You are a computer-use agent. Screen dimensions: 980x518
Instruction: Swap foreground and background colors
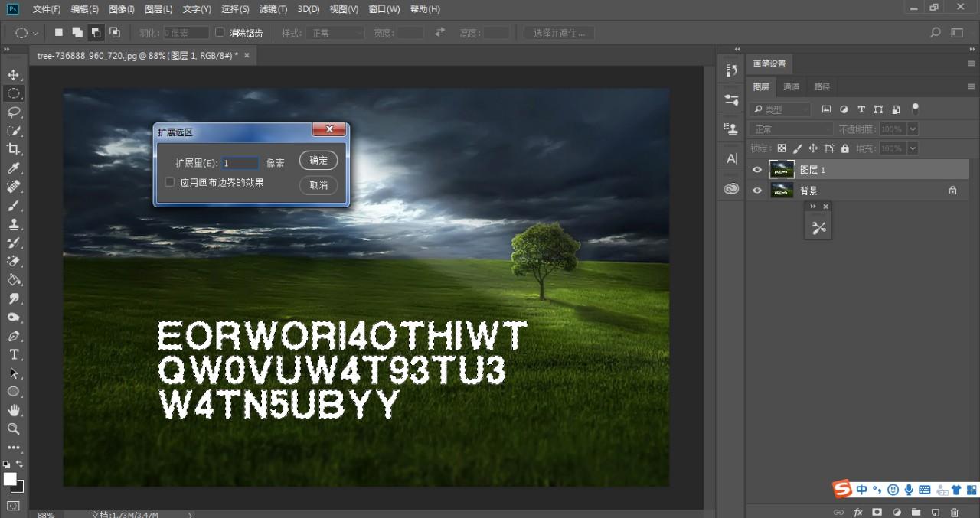pyautogui.click(x=20, y=464)
